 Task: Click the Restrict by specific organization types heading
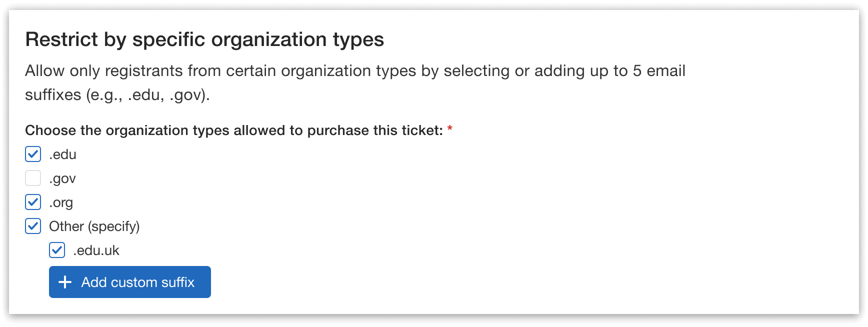pyautogui.click(x=205, y=39)
